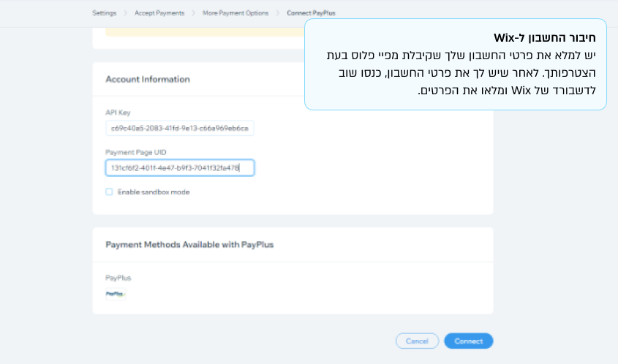Go to Settings breadcrumb

pos(104,13)
